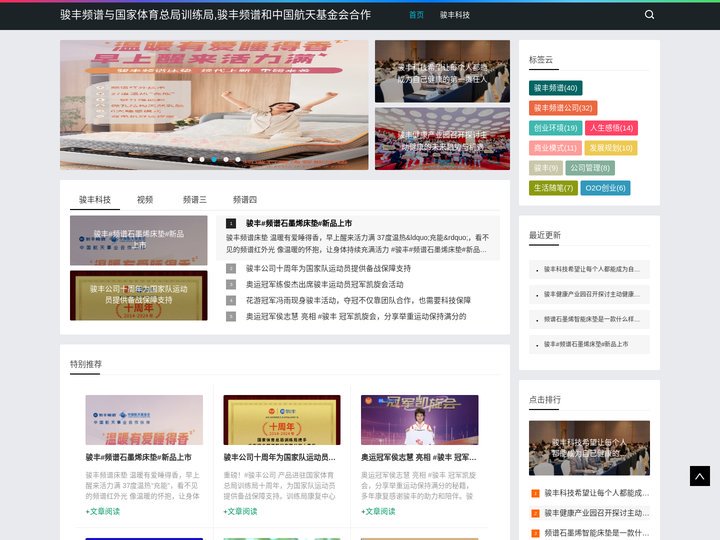Open recommended card title 骏丰公司十周年为国家队运动员
This screenshot has width=720, height=540.
coord(280,457)
